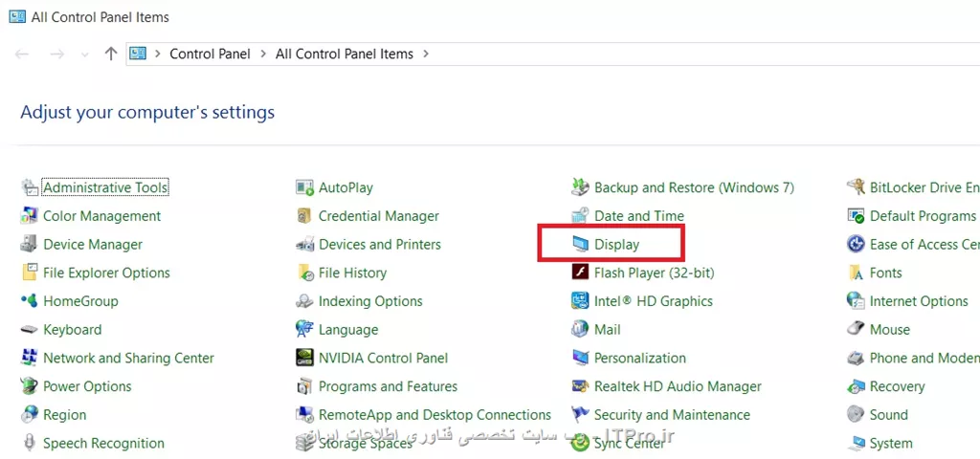Open the Devices and Printers icon

pos(304,244)
